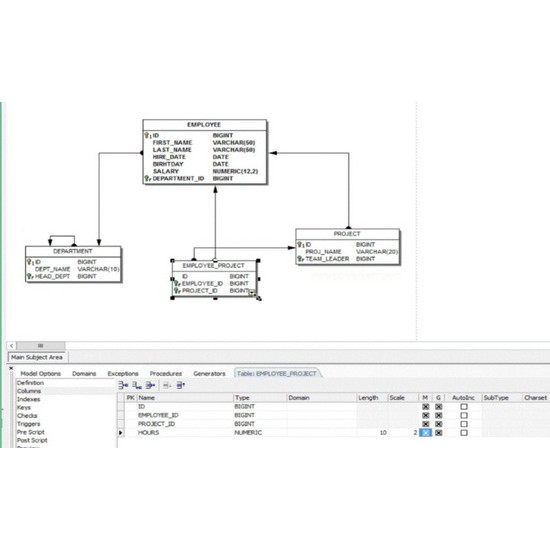
Task: Click the greyed-out fourth column toolbar icon
Action: click(x=167, y=385)
